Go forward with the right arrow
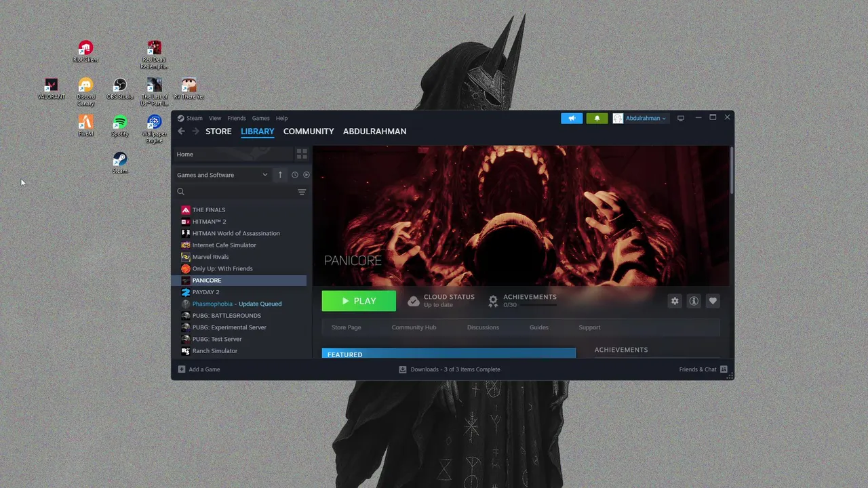Viewport: 868px width, 488px height. pyautogui.click(x=195, y=131)
